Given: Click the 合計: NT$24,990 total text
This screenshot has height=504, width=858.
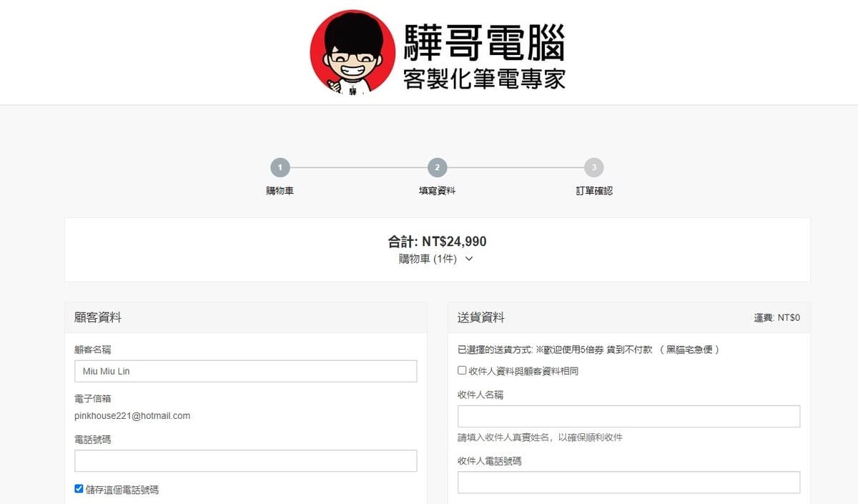Looking at the screenshot, I should point(437,242).
